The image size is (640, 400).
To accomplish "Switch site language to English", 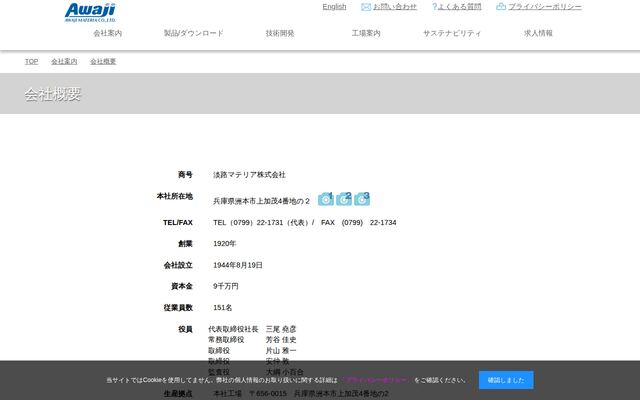I will pyautogui.click(x=334, y=7).
